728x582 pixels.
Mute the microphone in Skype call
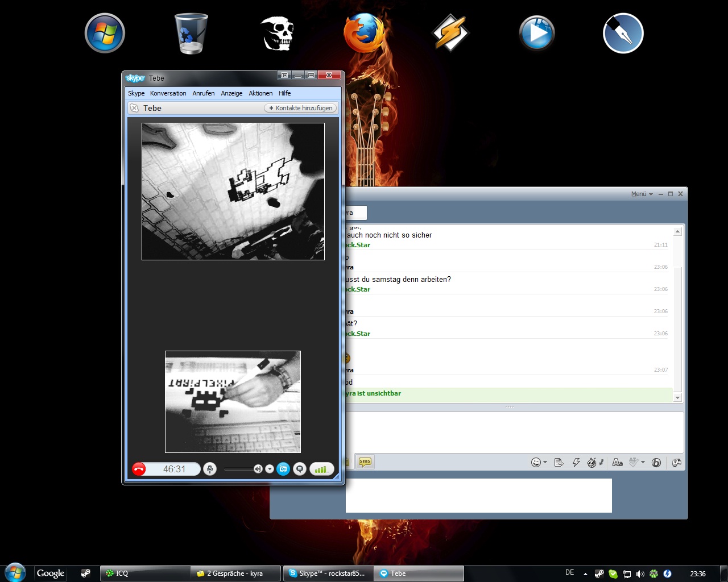pos(210,469)
